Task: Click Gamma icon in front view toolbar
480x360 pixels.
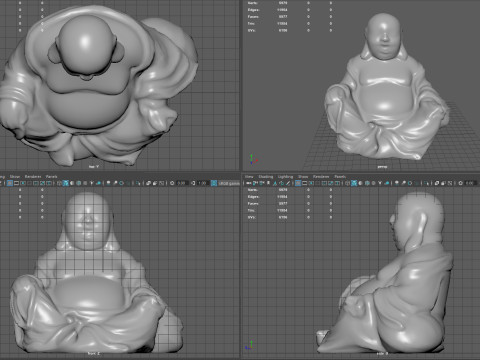Action: (193, 183)
